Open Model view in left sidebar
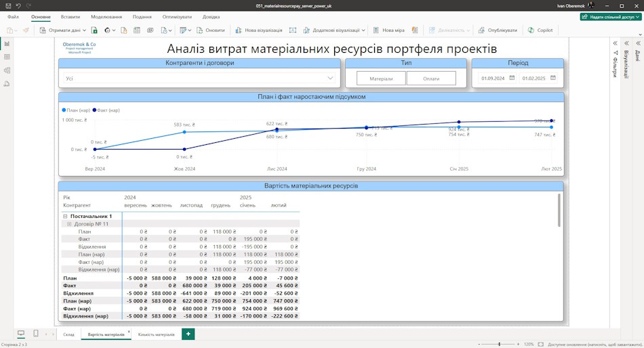This screenshot has width=644, height=348. [7, 70]
